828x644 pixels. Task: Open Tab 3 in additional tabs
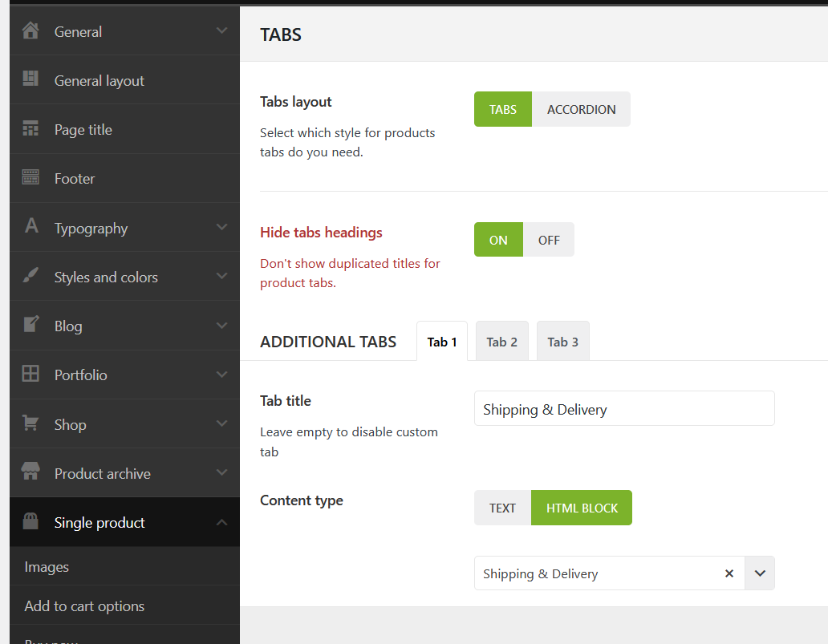pos(562,342)
